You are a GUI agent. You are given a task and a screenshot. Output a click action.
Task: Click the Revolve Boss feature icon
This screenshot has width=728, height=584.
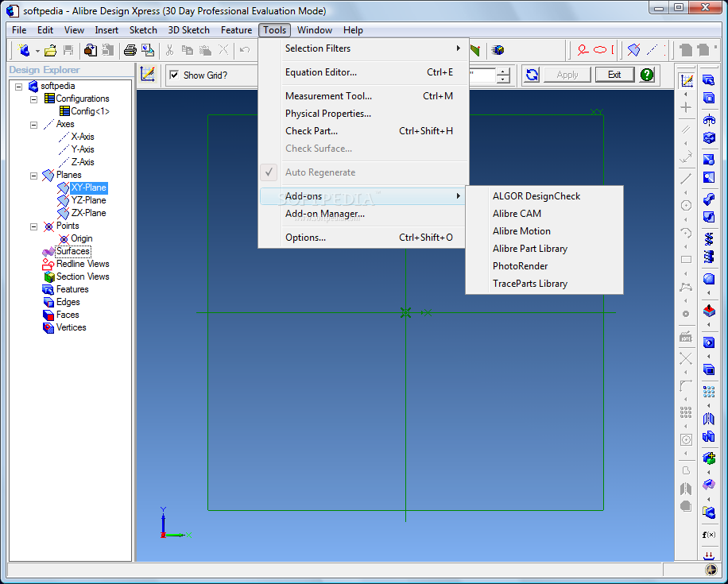708,120
